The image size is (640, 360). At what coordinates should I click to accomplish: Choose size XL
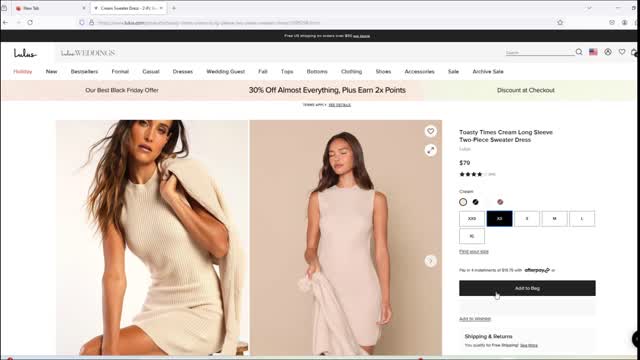point(472,236)
